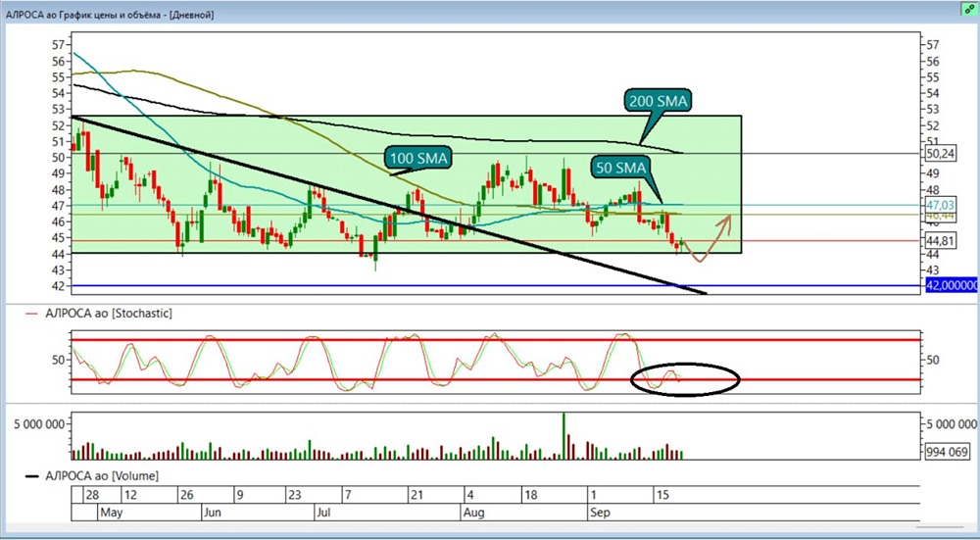980x540 pixels.
Task: Click the АЛРОСА ао chart window title
Action: click(x=110, y=15)
